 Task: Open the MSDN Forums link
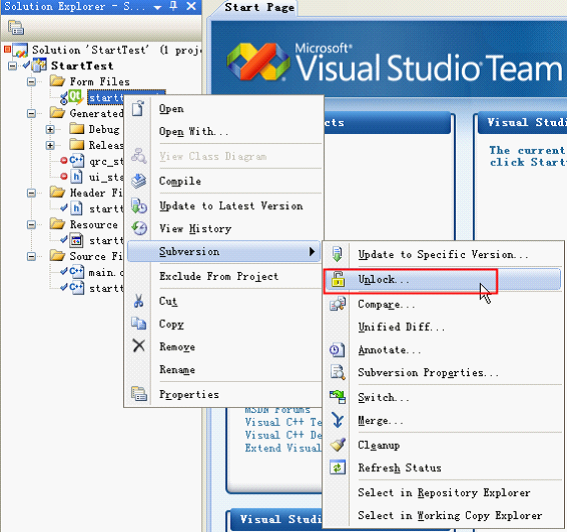(x=277, y=410)
